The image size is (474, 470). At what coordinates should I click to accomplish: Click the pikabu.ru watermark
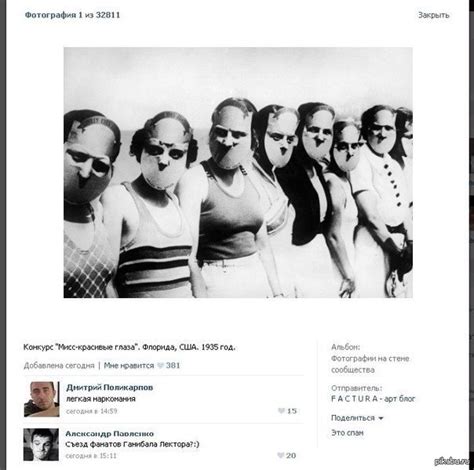[454, 461]
